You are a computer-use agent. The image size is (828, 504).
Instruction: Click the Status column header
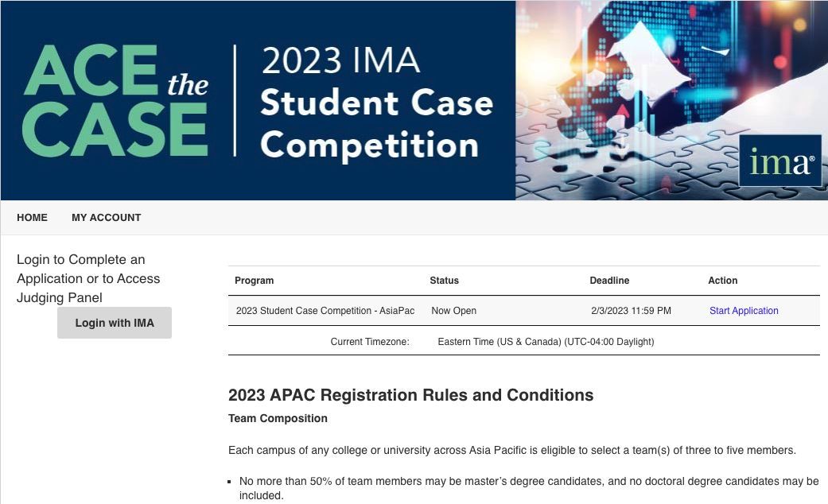click(x=444, y=281)
